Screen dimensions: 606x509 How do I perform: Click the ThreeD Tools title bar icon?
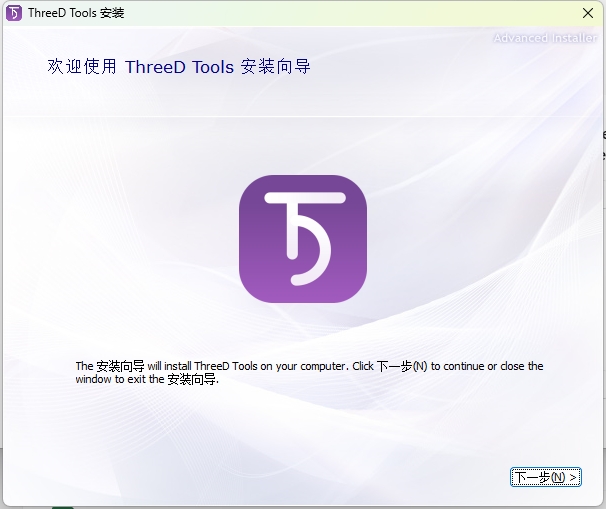click(x=14, y=13)
